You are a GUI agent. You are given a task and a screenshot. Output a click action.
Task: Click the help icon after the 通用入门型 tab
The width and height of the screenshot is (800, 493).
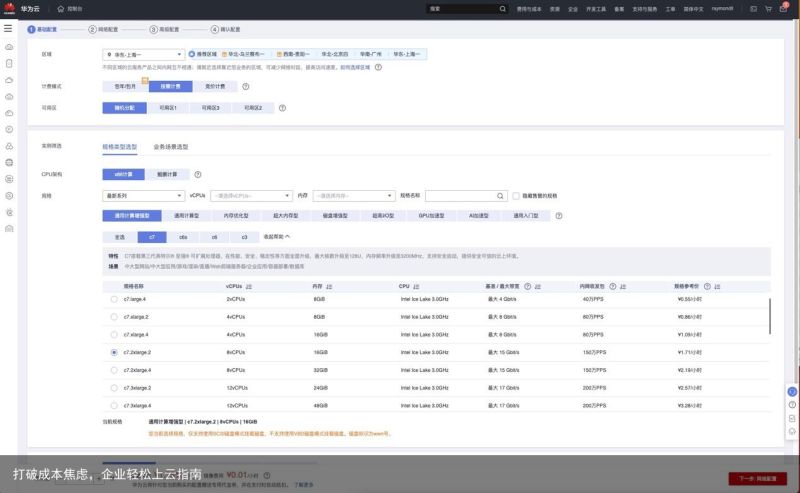coord(559,216)
